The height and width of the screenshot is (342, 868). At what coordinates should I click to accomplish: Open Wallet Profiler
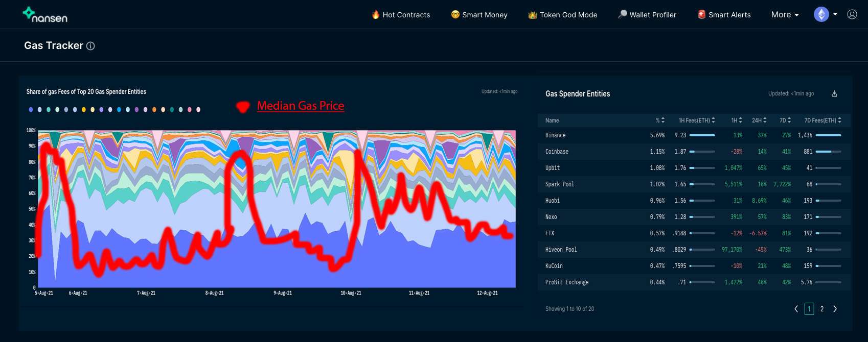[x=647, y=15]
